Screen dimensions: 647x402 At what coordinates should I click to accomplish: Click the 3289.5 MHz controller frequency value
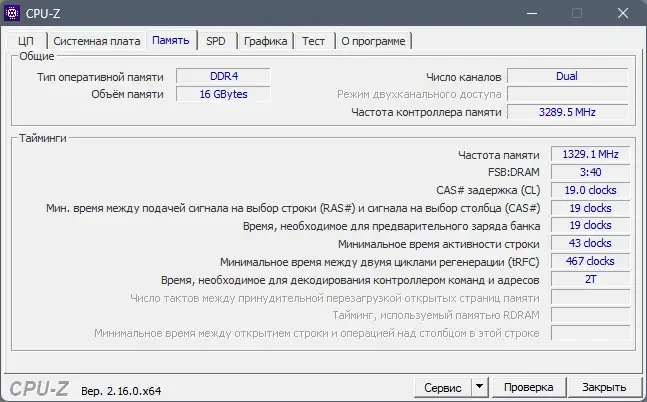pyautogui.click(x=567, y=112)
